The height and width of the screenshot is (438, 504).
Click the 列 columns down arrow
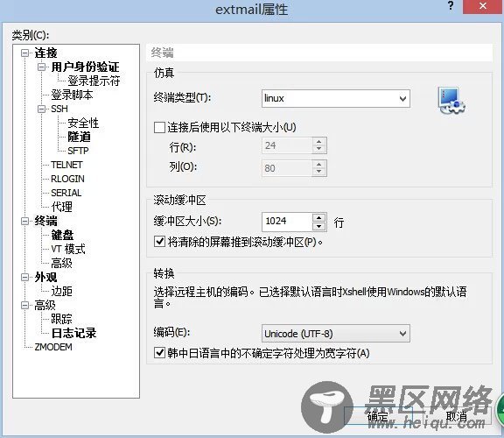tap(318, 172)
